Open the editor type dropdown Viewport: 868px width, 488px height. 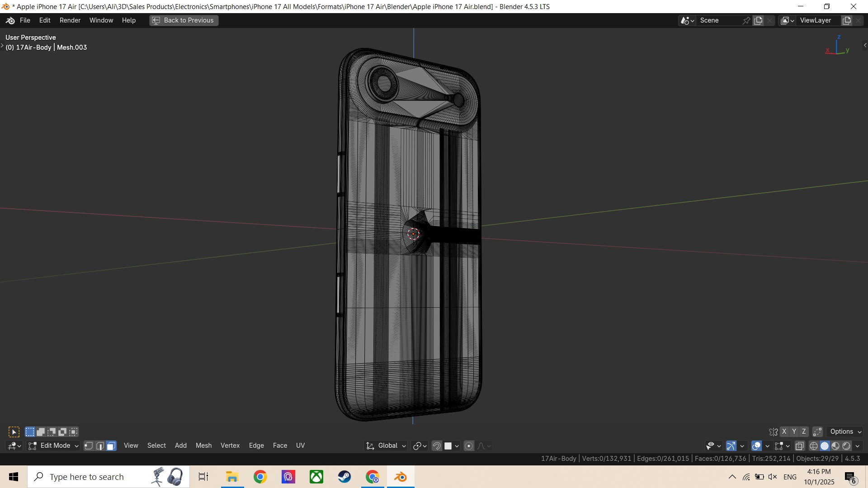pyautogui.click(x=14, y=446)
